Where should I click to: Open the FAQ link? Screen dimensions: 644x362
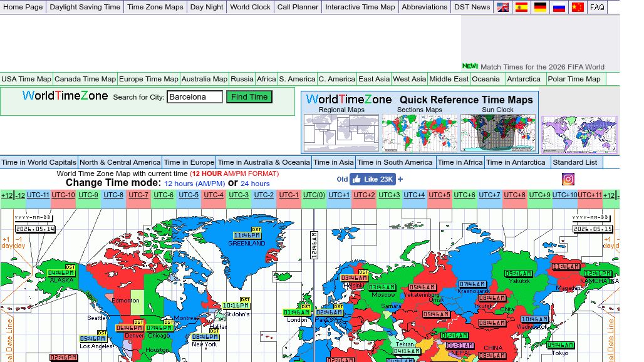597,7
